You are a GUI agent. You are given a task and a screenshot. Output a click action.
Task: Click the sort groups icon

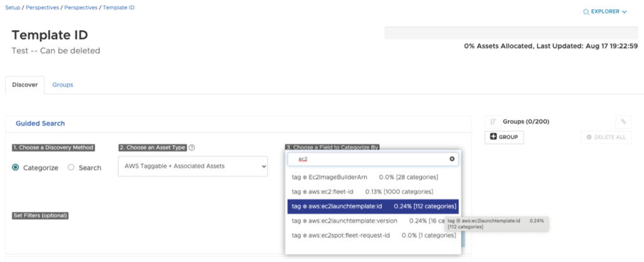(x=493, y=121)
